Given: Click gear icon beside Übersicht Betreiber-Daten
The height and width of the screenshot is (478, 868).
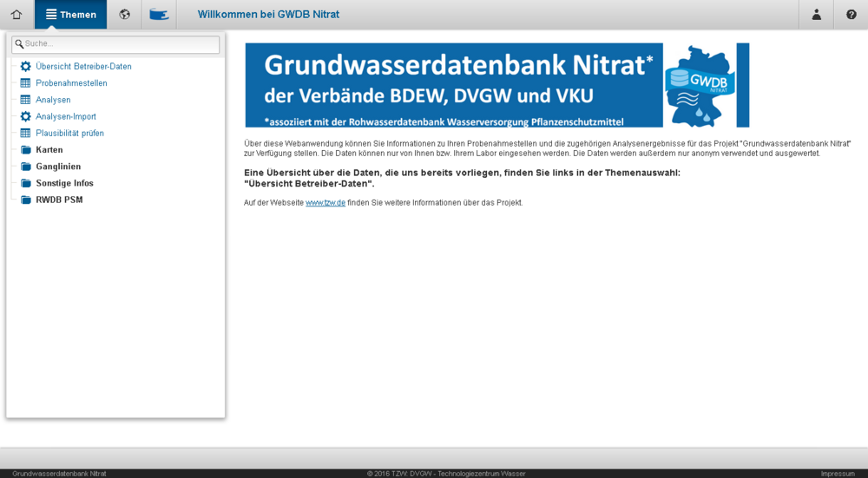Looking at the screenshot, I should point(25,67).
